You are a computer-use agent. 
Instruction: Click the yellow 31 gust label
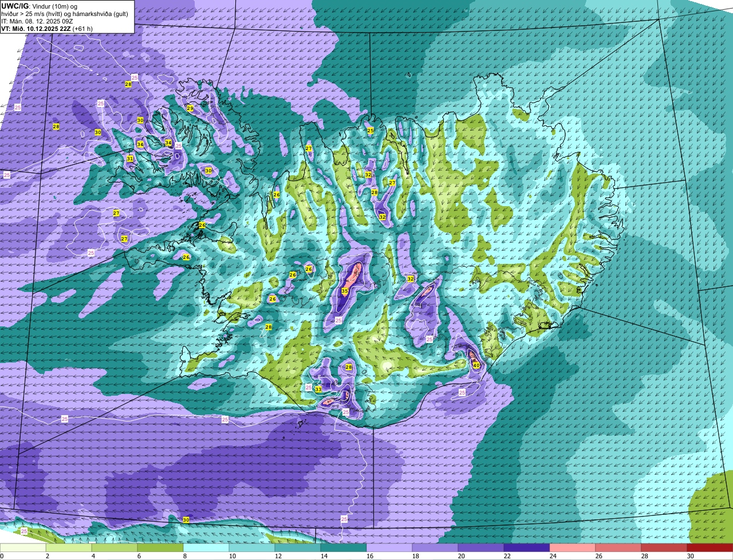tap(130, 159)
